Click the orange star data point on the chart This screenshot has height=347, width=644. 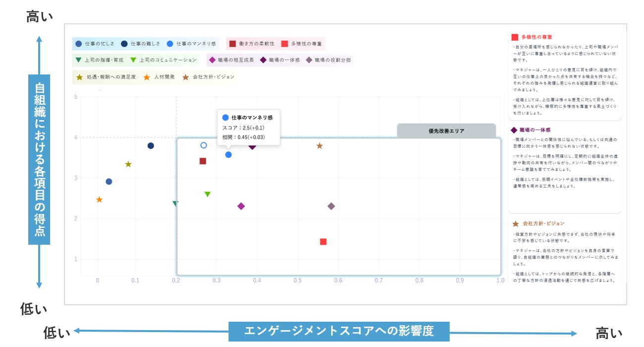pyautogui.click(x=99, y=200)
